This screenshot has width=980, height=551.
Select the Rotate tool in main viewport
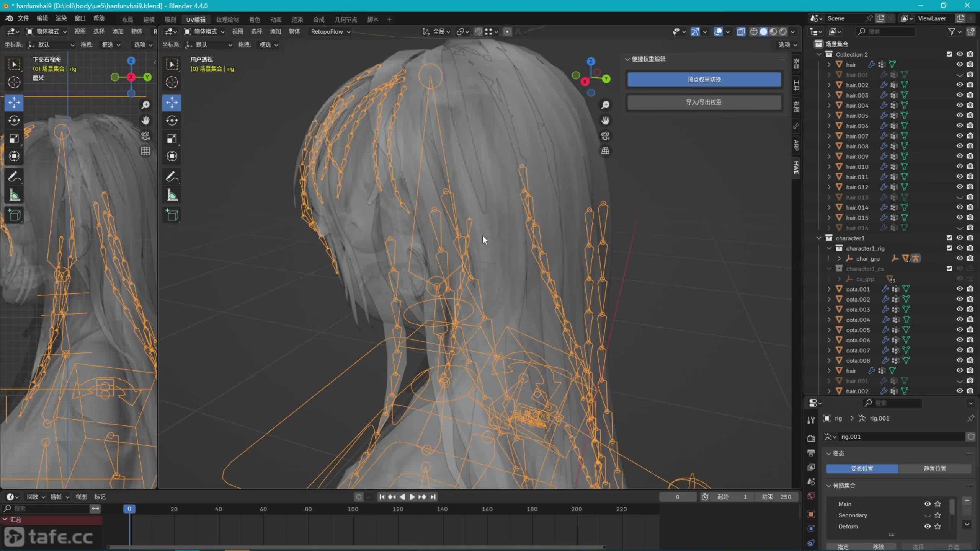point(172,121)
